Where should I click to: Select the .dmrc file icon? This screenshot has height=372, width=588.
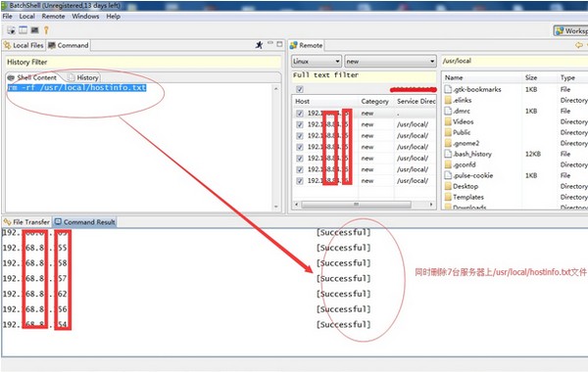pyautogui.click(x=448, y=111)
